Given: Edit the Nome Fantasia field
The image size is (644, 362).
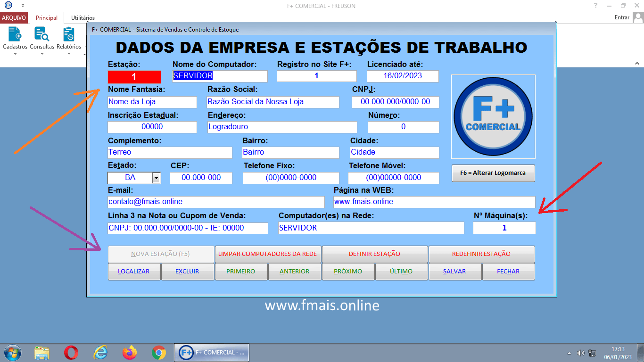Looking at the screenshot, I should (x=152, y=102).
